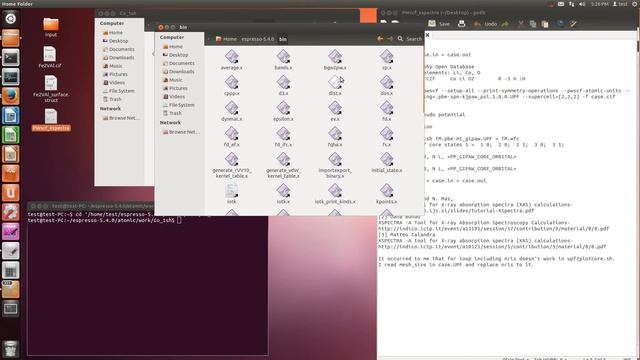640x360 pixels.
Task: Redo the edit in gedit toolbar
Action: pos(505,24)
